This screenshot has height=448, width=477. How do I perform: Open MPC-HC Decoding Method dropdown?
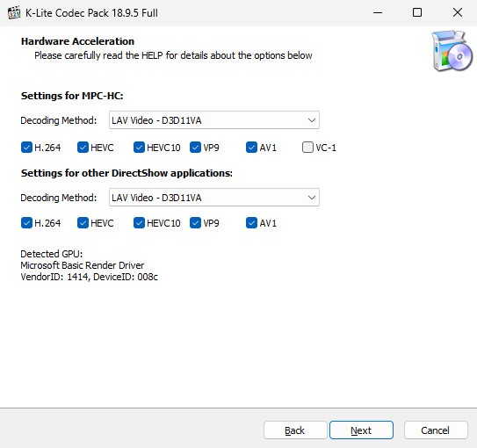click(214, 120)
